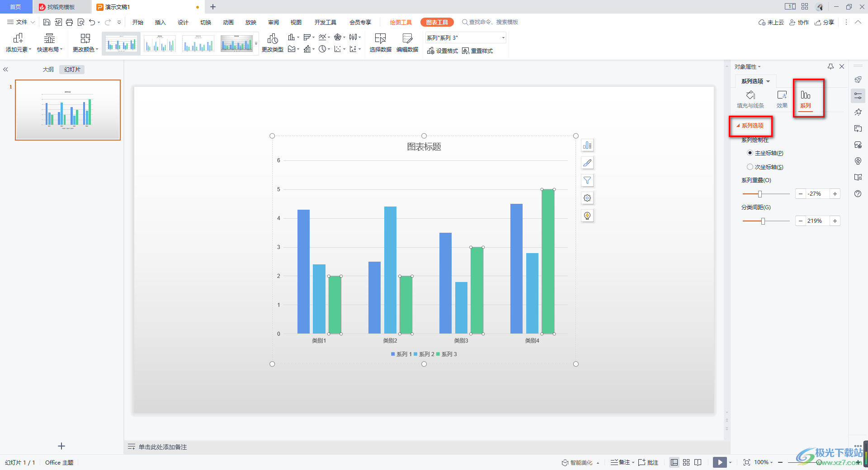Viewport: 868px width, 470px height.
Task: Click Change Chart Type (更改类型) icon
Action: tap(273, 43)
